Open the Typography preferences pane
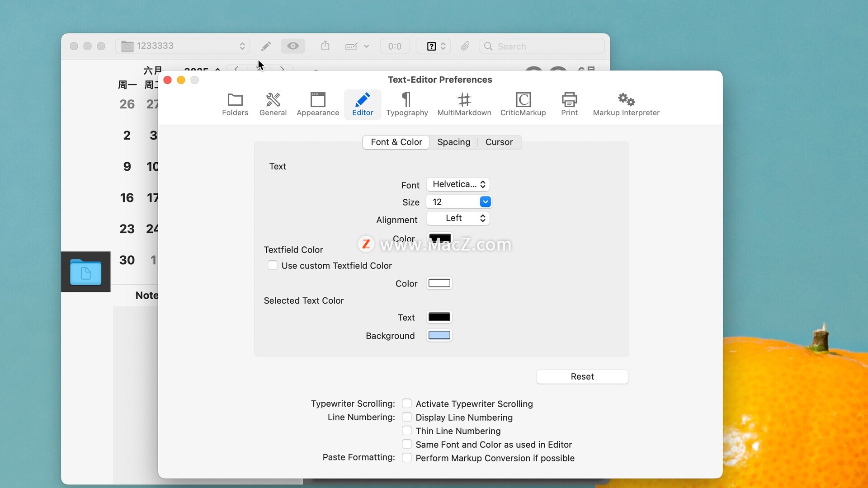 (407, 104)
